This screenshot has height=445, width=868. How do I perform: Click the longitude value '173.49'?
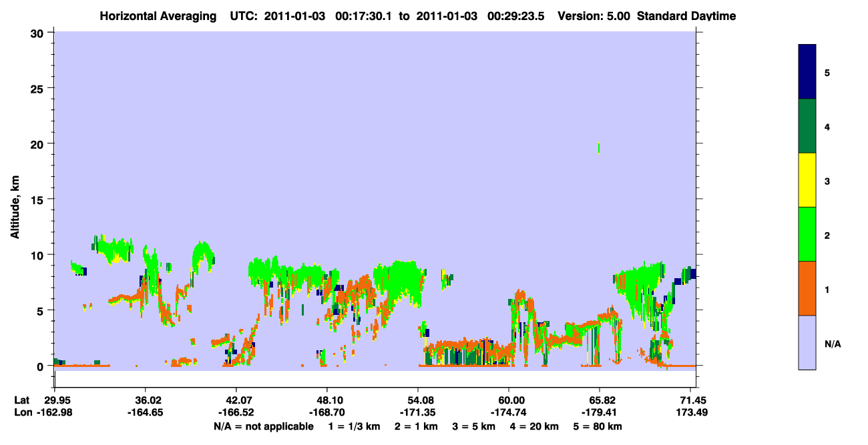[x=690, y=412]
